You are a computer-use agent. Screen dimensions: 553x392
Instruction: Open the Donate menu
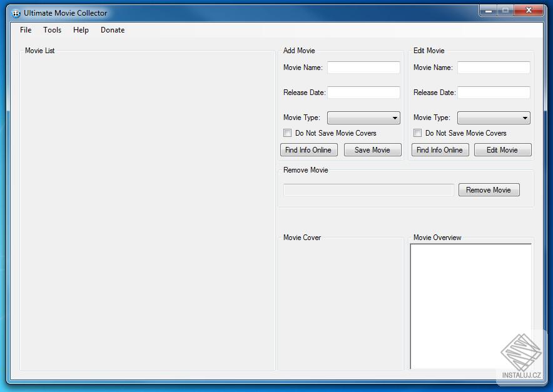(x=113, y=30)
